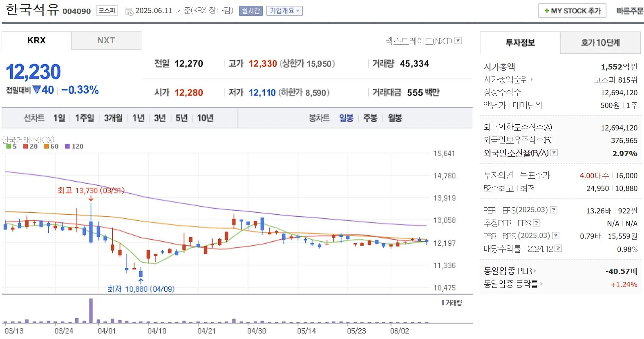This screenshot has width=644, height=339.
Task: Select the 3개월 line chart period
Action: tap(113, 118)
